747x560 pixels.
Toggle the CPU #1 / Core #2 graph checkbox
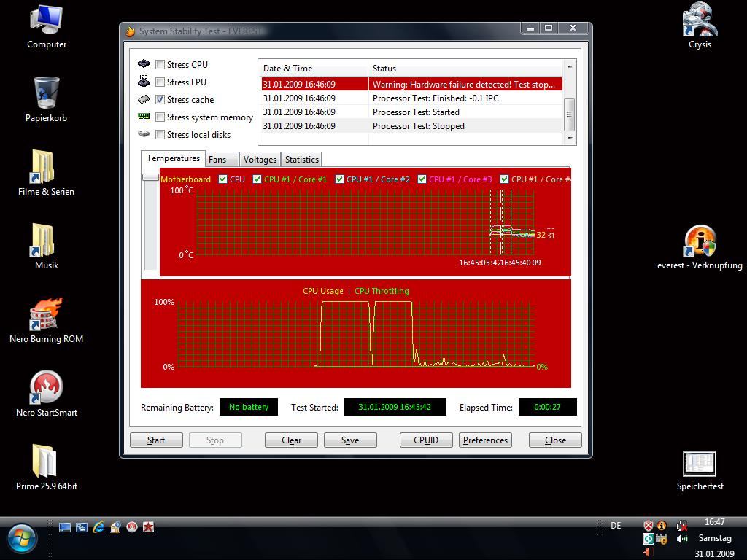(340, 179)
